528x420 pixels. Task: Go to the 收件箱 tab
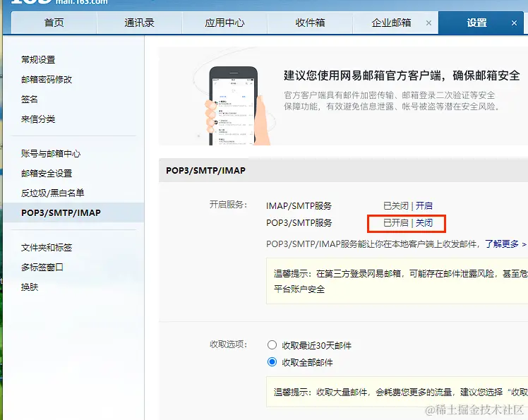pyautogui.click(x=310, y=23)
